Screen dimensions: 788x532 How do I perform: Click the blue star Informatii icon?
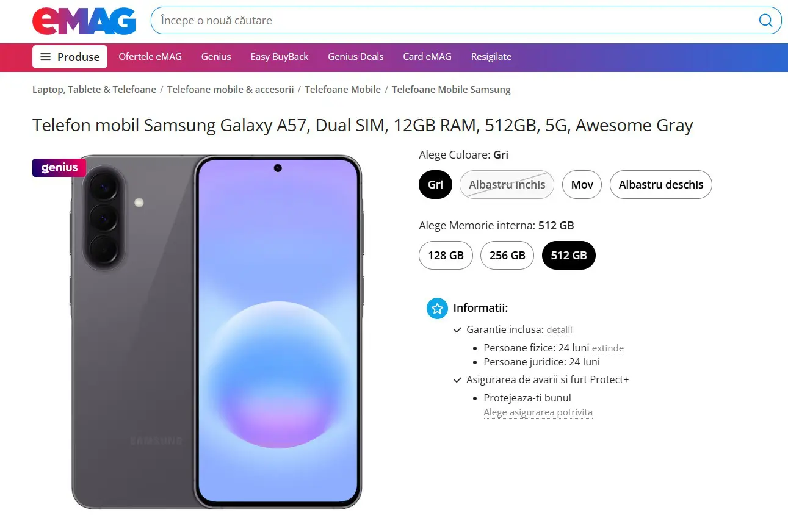coord(437,308)
